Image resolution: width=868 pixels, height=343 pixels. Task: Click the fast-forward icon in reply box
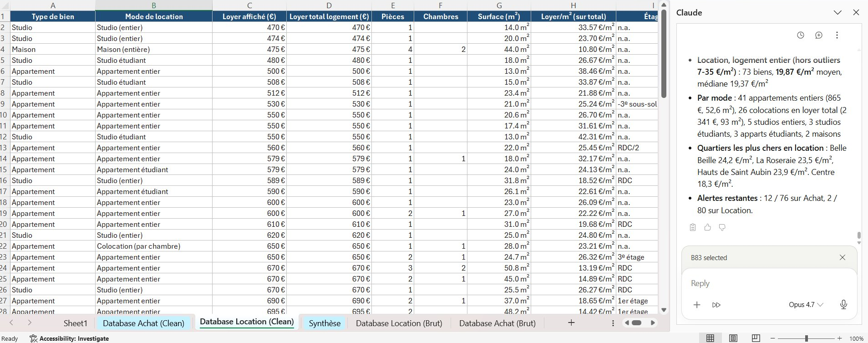click(716, 305)
